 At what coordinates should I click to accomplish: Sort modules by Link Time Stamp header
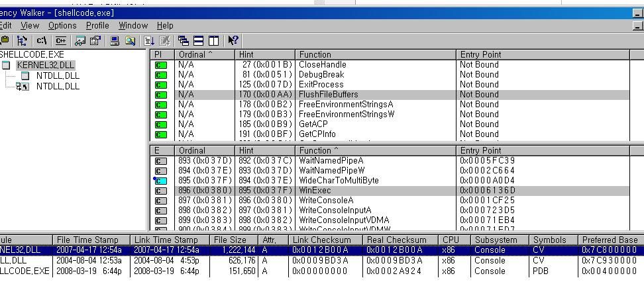[170, 240]
